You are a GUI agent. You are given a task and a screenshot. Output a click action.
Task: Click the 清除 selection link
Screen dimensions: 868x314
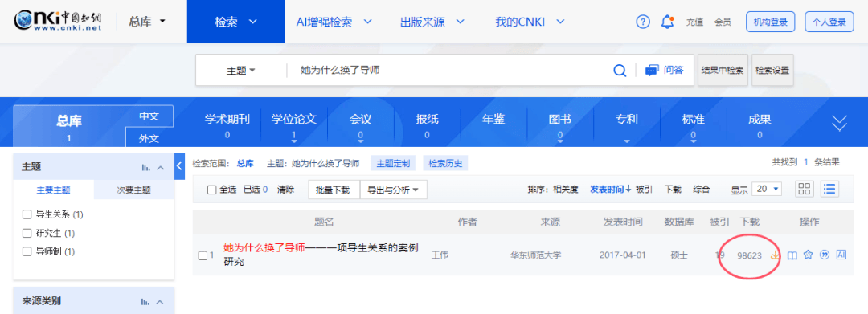[285, 189]
